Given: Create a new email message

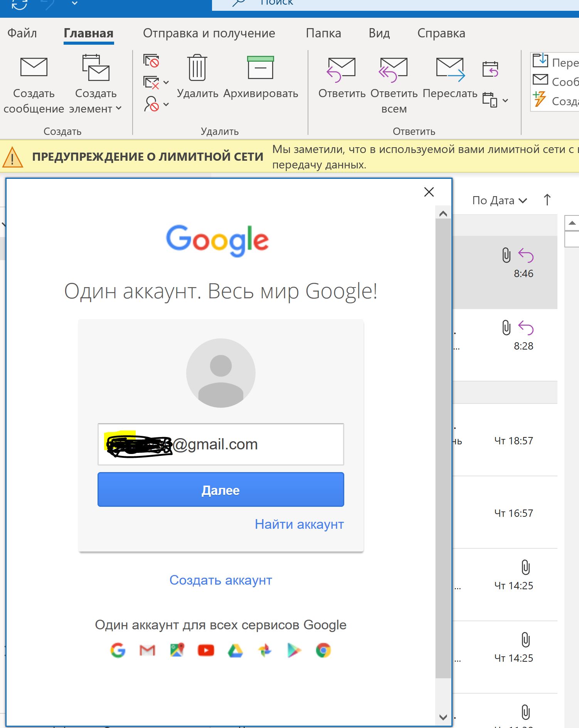Looking at the screenshot, I should (34, 85).
